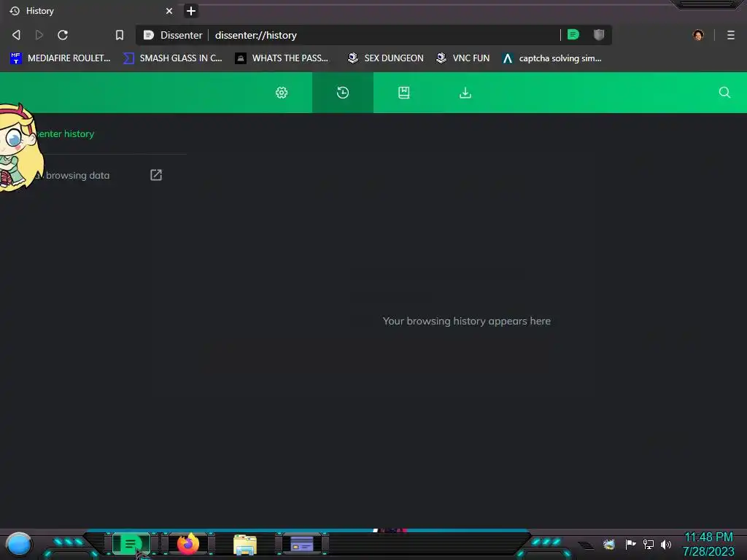Open the SMASH GLASS IN C... bookmark
The image size is (747, 560).
(173, 58)
